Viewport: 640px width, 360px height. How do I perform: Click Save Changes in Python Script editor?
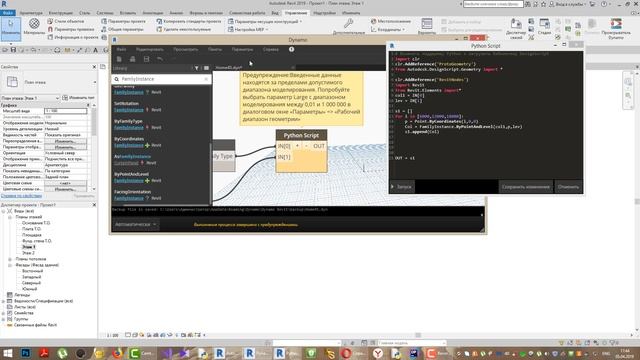click(x=526, y=187)
